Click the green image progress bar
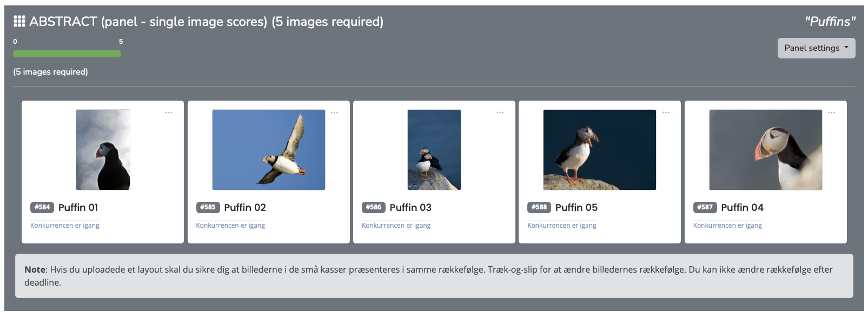868x317 pixels. [67, 54]
